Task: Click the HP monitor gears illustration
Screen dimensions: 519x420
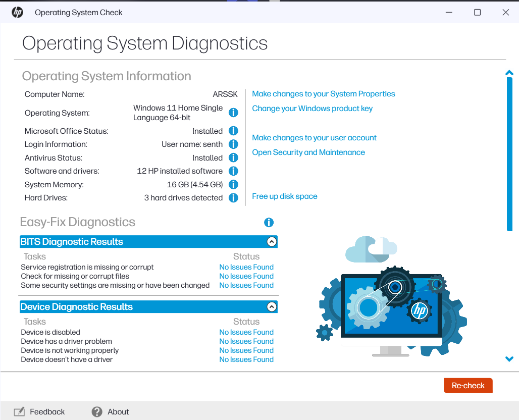Action: point(391,296)
